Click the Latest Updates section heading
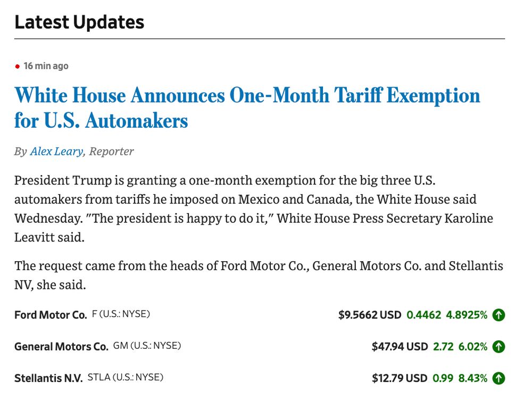This screenshot has height=401, width=532. tap(79, 22)
